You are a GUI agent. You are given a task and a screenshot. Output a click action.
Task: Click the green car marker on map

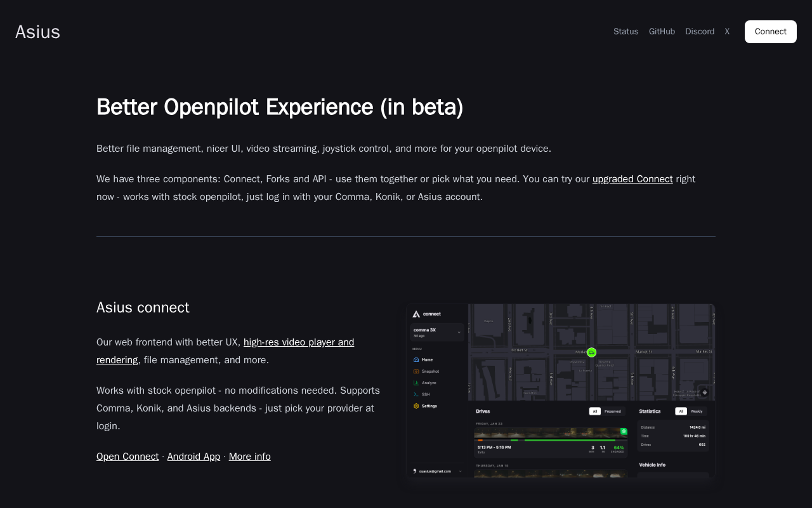tap(591, 352)
